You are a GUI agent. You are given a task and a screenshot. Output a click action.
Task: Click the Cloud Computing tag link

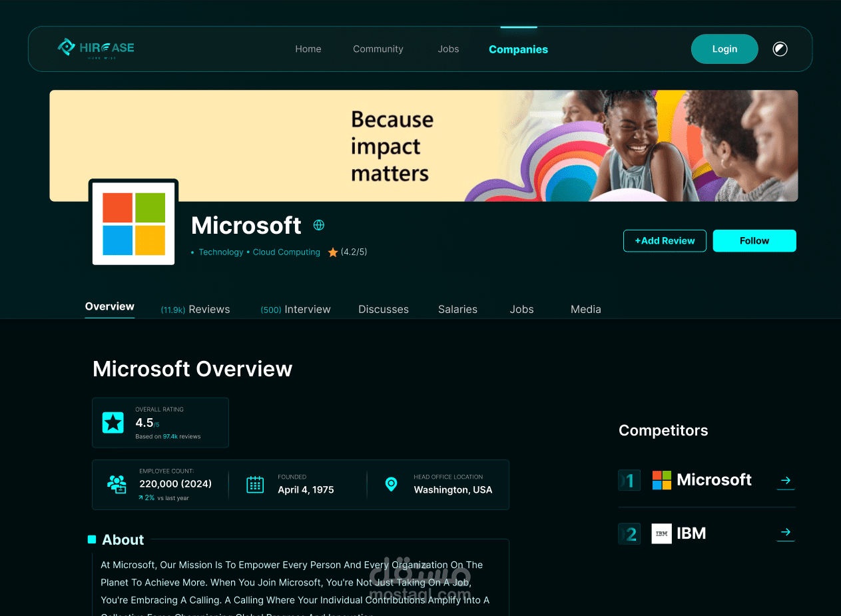click(x=286, y=252)
